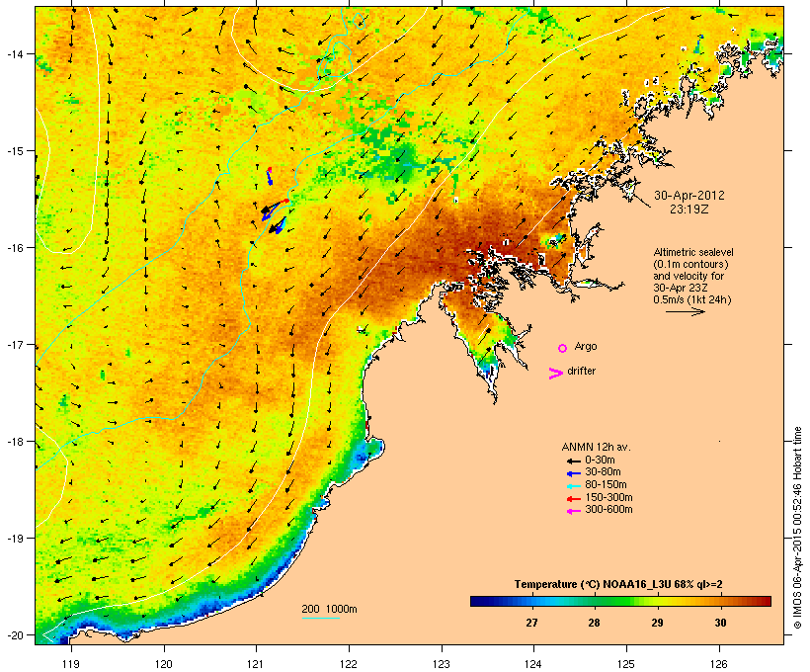This screenshot has width=810, height=672.
Task: Click the magenta Argo circle symbol
Action: pyautogui.click(x=563, y=349)
